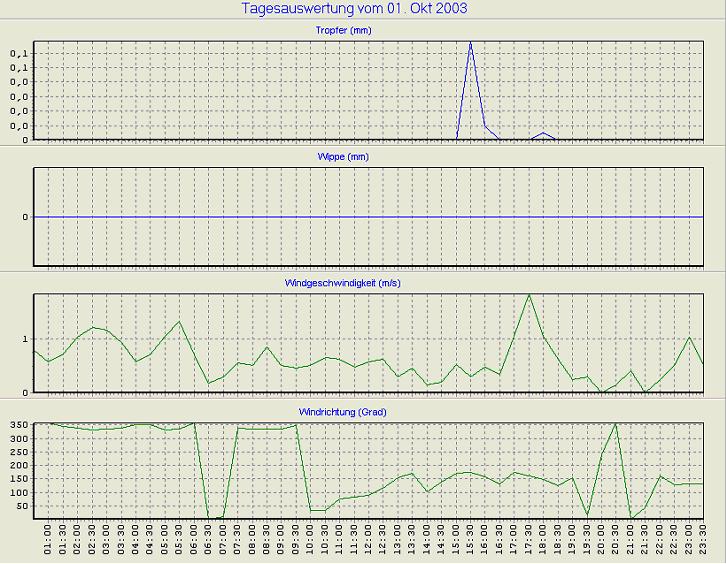
Task: Click the small Tropfer bump at 18:00
Action: coord(543,133)
